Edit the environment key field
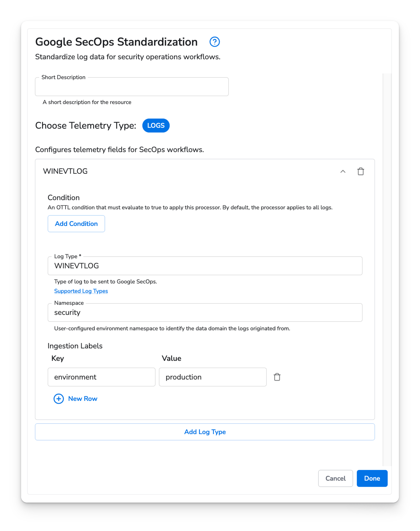Viewport: 420px width, 531px height. [101, 377]
